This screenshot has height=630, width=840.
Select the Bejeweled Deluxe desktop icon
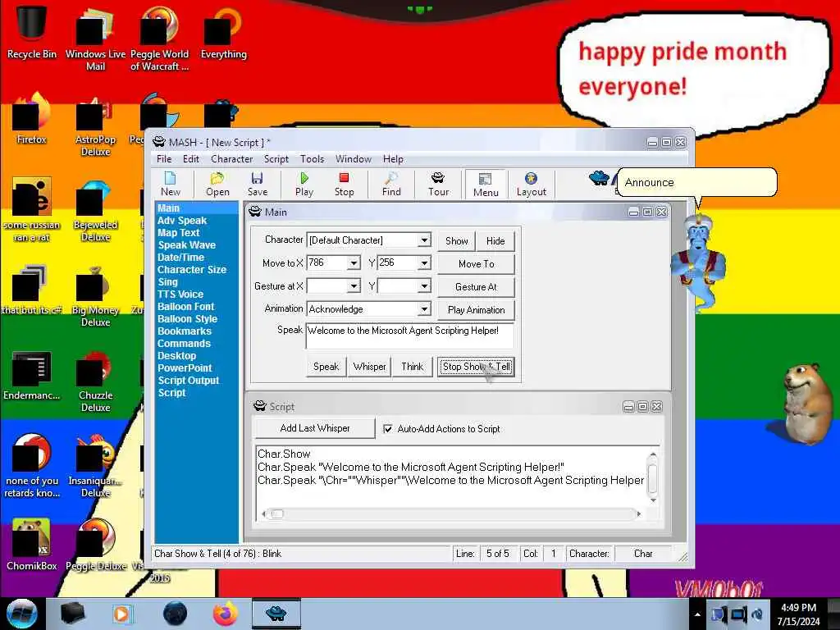95,211
